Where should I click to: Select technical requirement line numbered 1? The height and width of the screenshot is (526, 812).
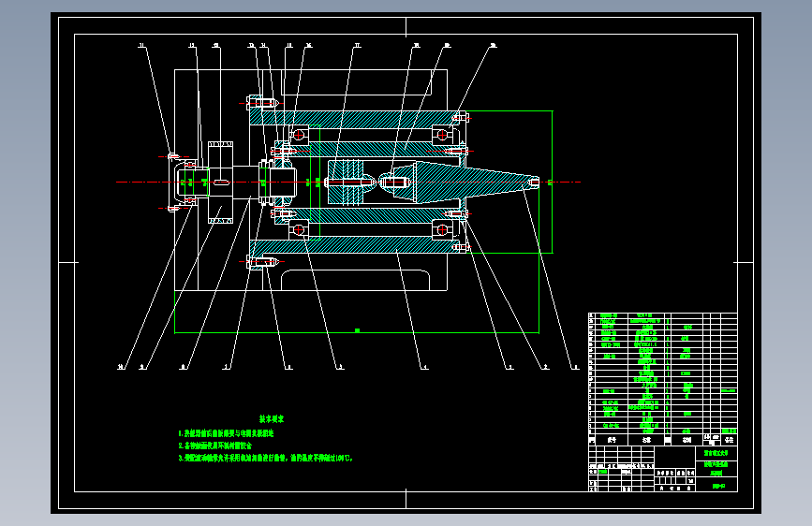click(x=226, y=433)
